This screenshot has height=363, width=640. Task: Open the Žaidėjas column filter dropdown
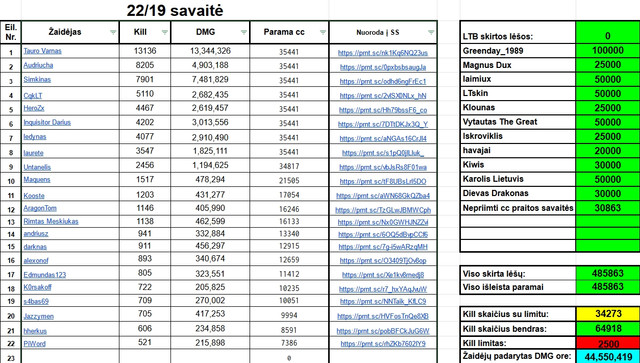tap(113, 33)
